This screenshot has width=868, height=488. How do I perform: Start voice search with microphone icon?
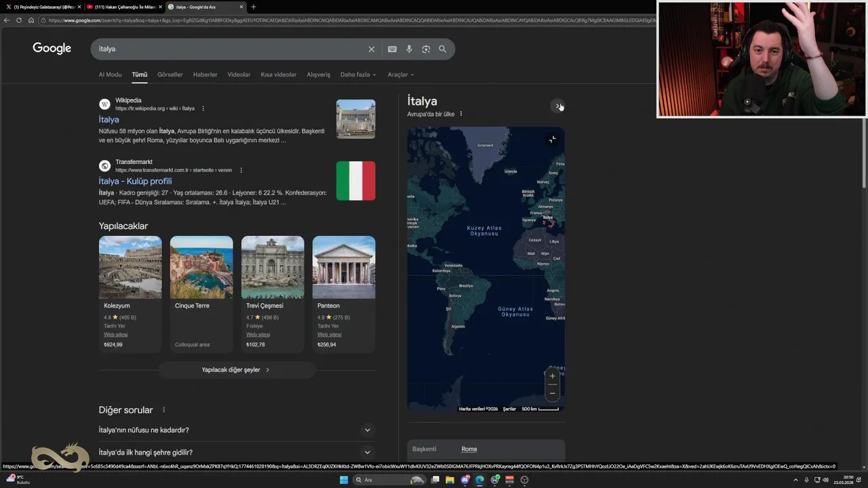409,49
